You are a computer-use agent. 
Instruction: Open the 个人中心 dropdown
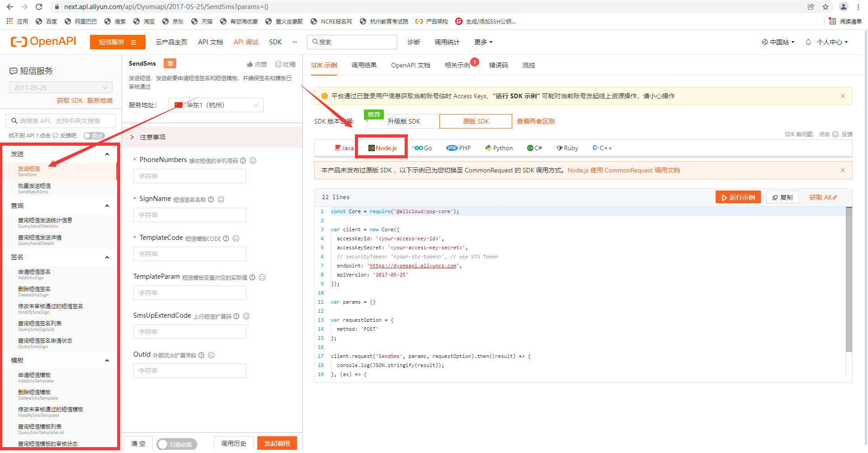pyautogui.click(x=832, y=42)
